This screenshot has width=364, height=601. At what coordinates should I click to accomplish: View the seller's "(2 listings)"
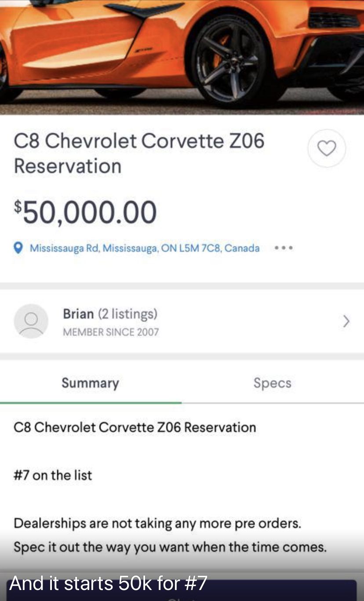[x=127, y=314]
